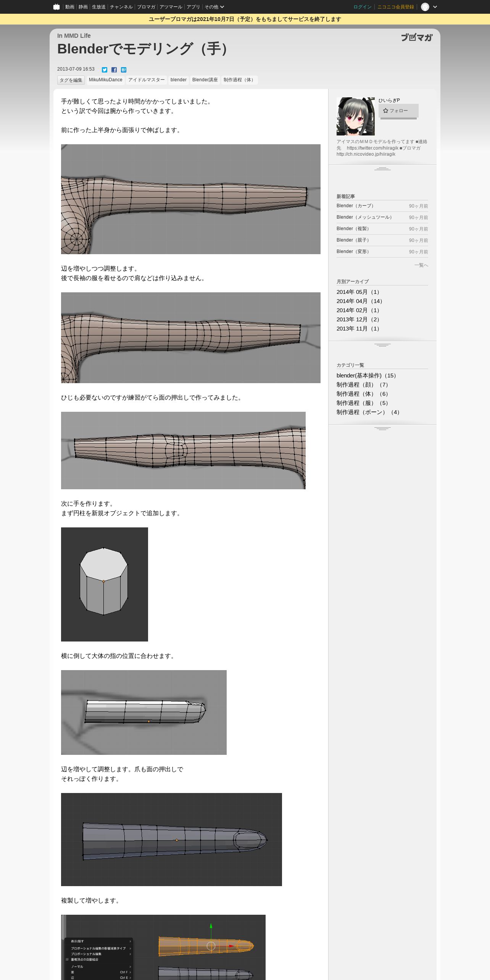Open archive 2014年 05月（1）
Image resolution: width=490 pixels, height=980 pixels.
[359, 292]
